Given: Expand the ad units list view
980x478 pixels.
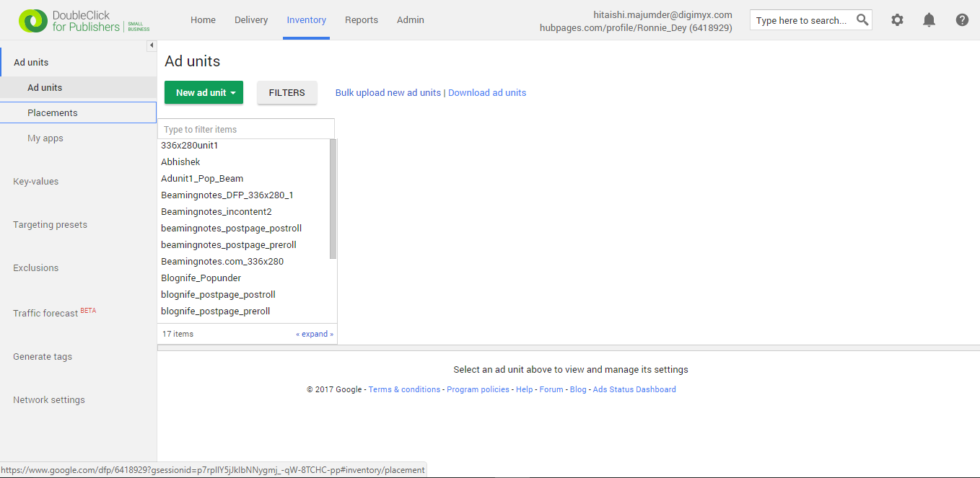Looking at the screenshot, I should click(315, 333).
